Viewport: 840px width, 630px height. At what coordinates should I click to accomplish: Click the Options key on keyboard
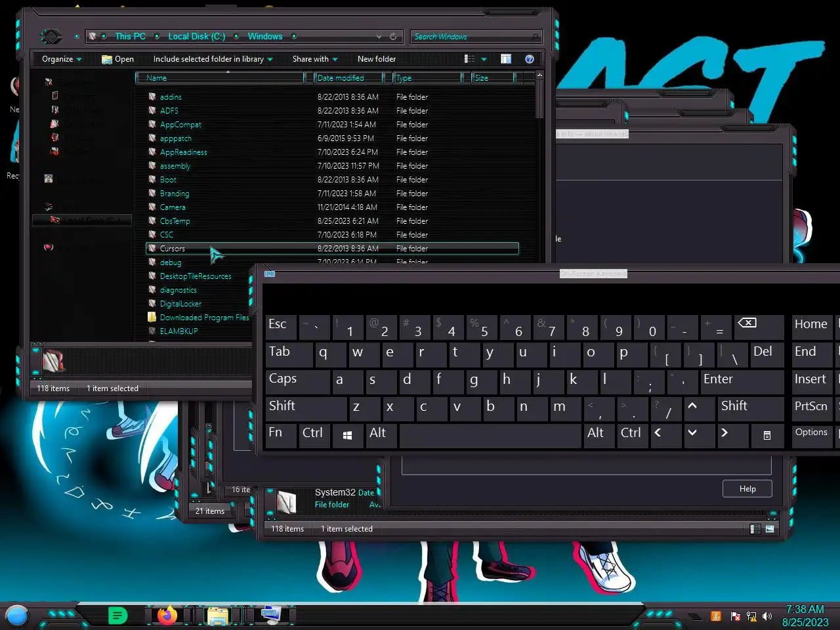(x=812, y=434)
